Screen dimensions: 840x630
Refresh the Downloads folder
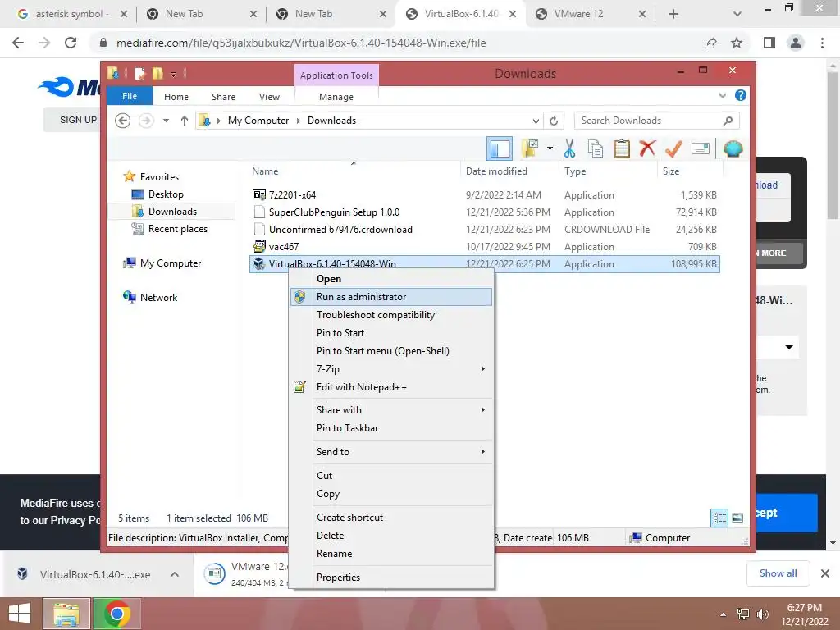tap(554, 121)
